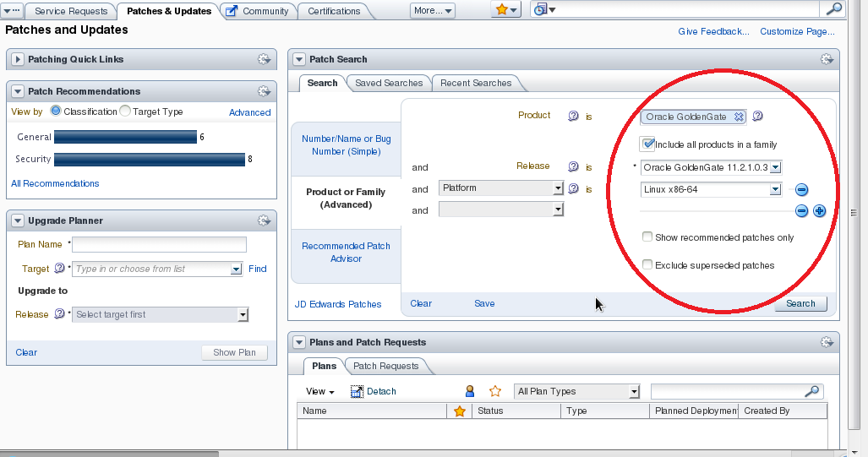Open the Service Requests tab
868x457 pixels.
point(71,11)
